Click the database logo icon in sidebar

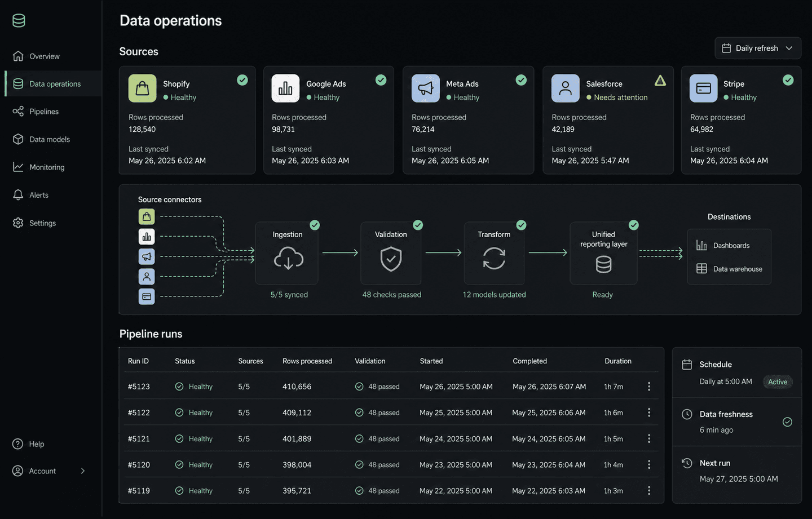pyautogui.click(x=19, y=21)
